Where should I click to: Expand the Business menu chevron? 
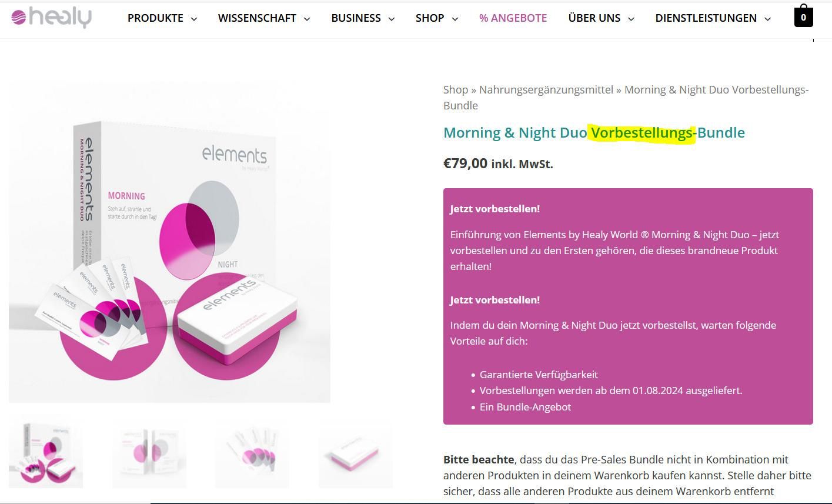[x=392, y=19]
